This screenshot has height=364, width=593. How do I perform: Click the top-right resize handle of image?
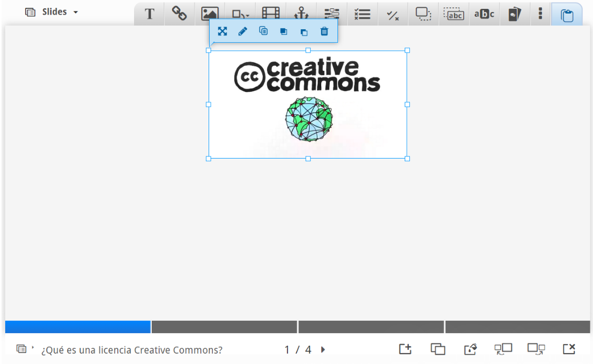coord(407,50)
